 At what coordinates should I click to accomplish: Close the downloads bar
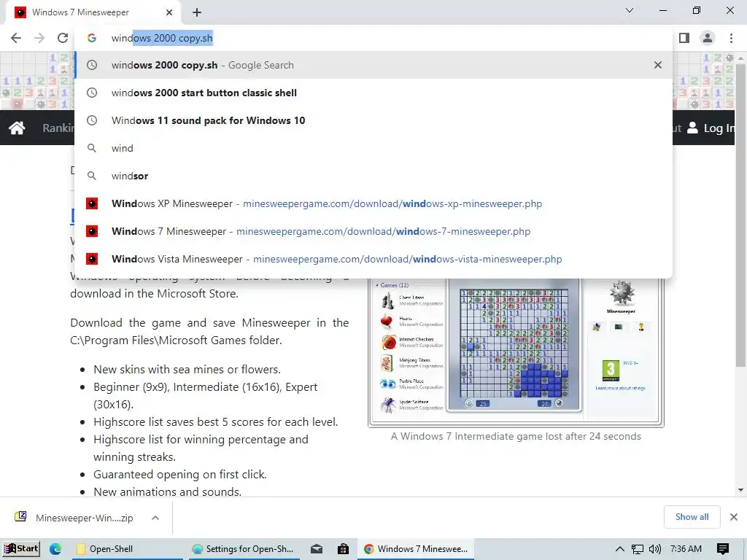(x=734, y=517)
